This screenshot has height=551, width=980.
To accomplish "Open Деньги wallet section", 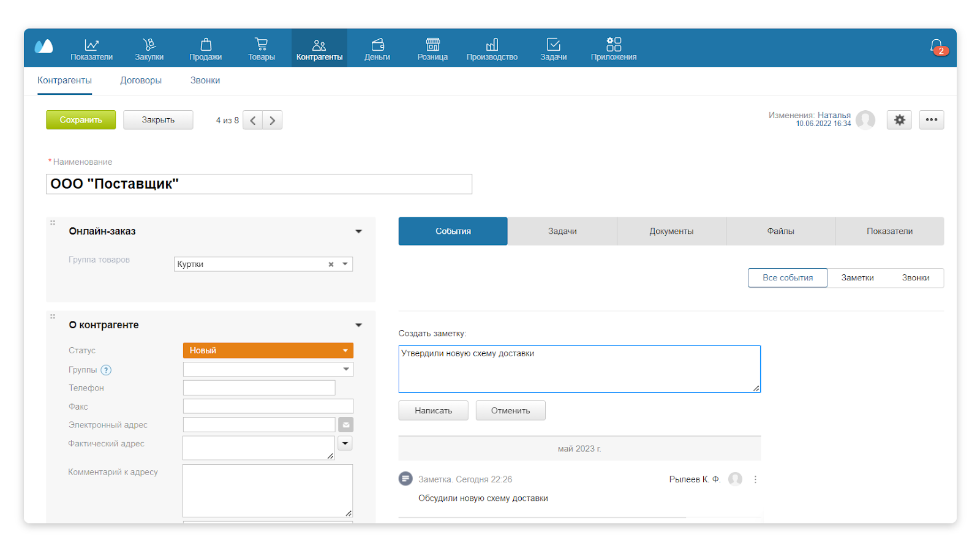I will (377, 48).
